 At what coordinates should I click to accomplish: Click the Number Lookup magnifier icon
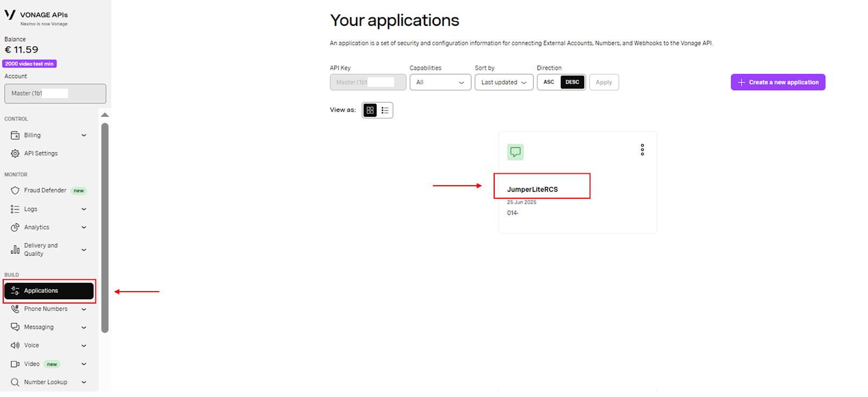click(15, 382)
